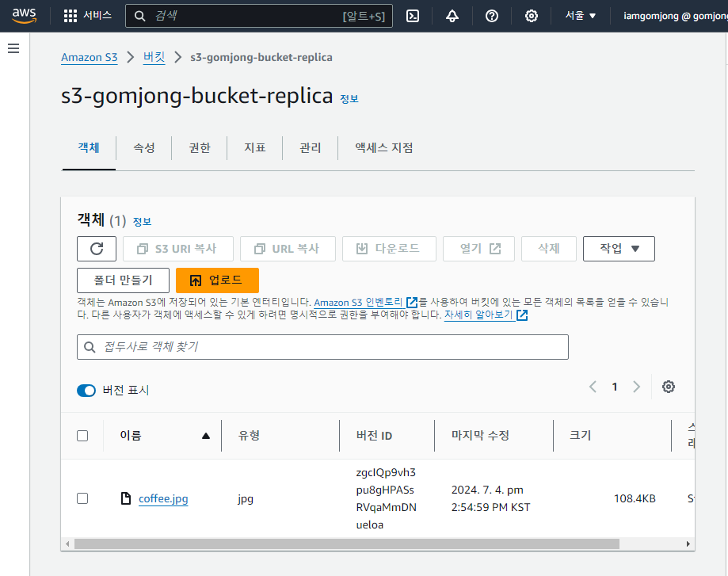Screen dimensions: 728x576
Task: Click the page number 1
Action: click(615, 387)
